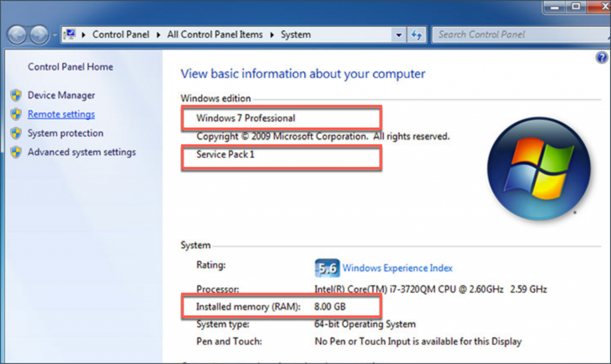The width and height of the screenshot is (611, 364).
Task: Select Control Panel in the breadcrumb
Action: click(121, 34)
